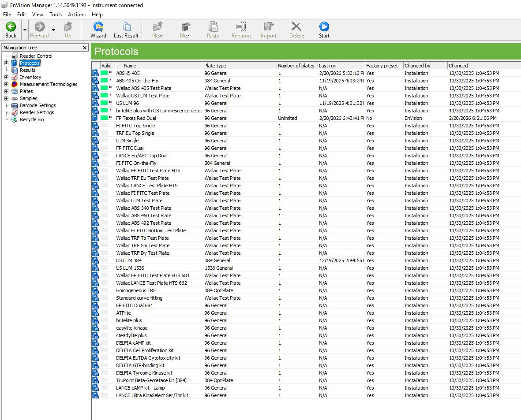Open the Tools menu
Image resolution: width=521 pixels, height=420 pixels.
(x=56, y=15)
